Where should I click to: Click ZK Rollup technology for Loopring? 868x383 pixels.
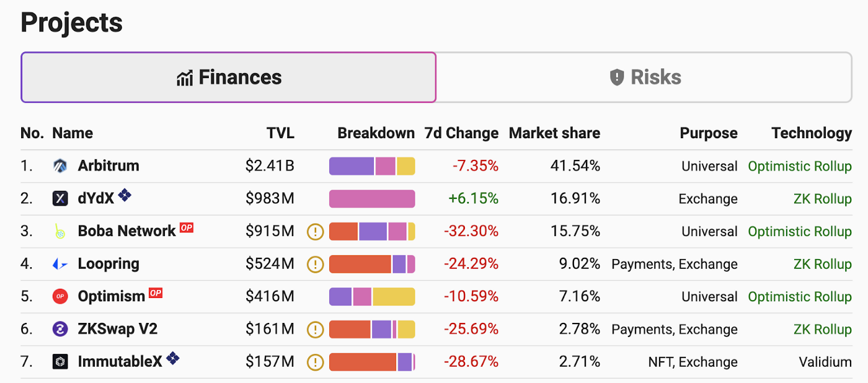[822, 264]
